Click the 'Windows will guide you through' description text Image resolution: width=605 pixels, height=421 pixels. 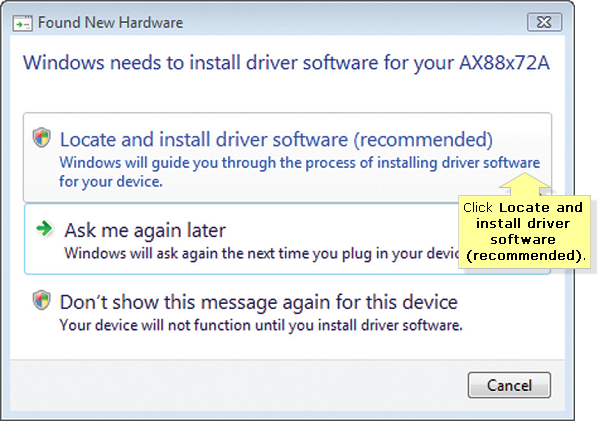[299, 172]
